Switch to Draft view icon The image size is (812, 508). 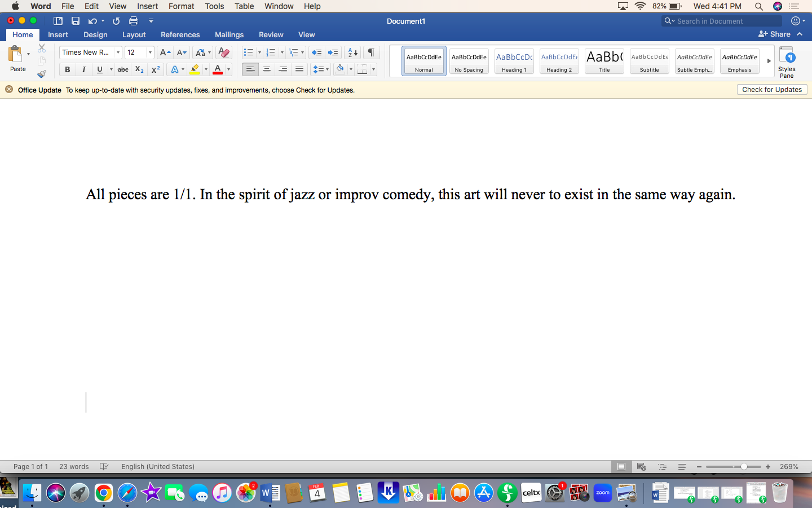click(x=682, y=467)
